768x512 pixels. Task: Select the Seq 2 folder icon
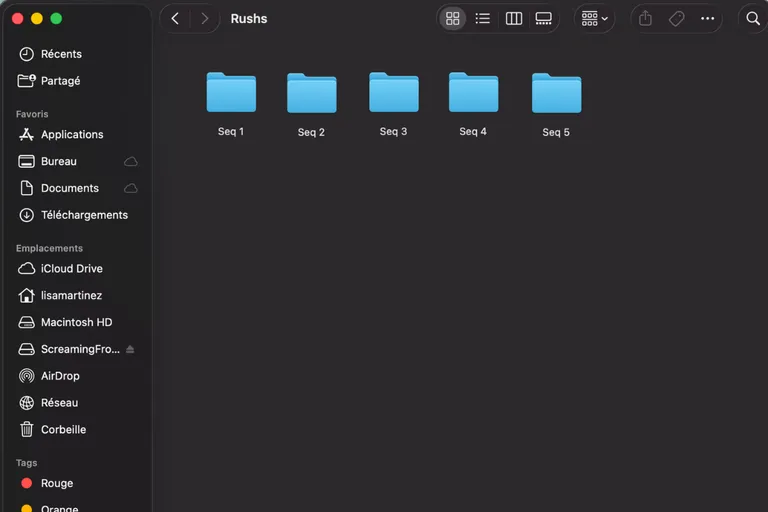[x=312, y=93]
